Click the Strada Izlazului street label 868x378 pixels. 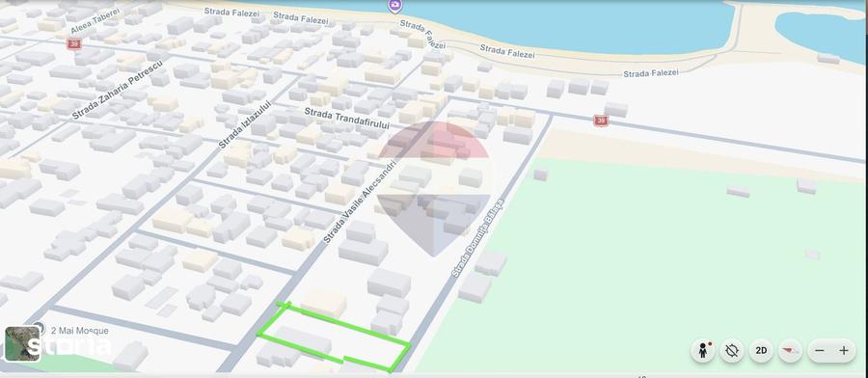(245, 124)
